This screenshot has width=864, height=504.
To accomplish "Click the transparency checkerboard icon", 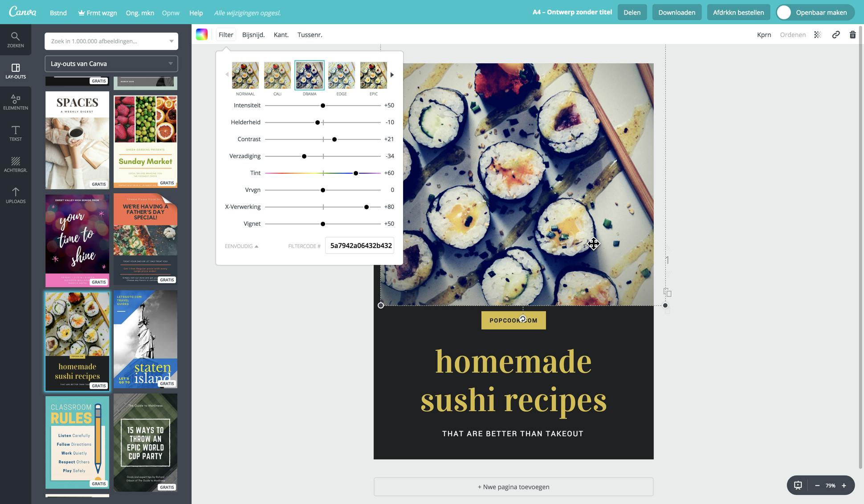I will pyautogui.click(x=818, y=35).
